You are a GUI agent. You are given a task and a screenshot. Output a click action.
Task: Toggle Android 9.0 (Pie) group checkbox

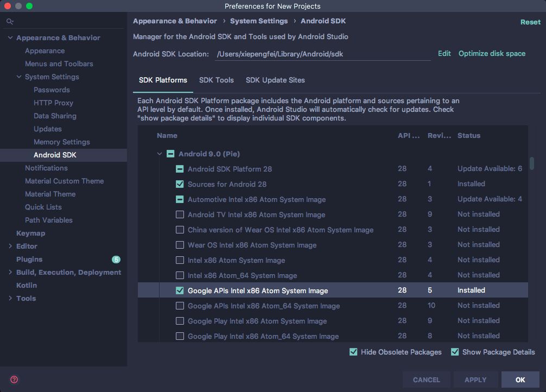(x=170, y=154)
